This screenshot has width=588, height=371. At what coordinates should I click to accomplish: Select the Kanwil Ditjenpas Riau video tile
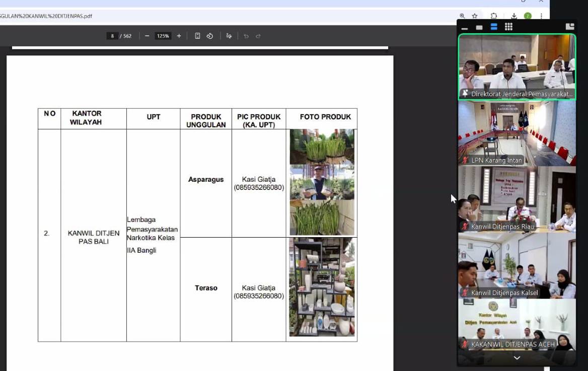click(517, 199)
